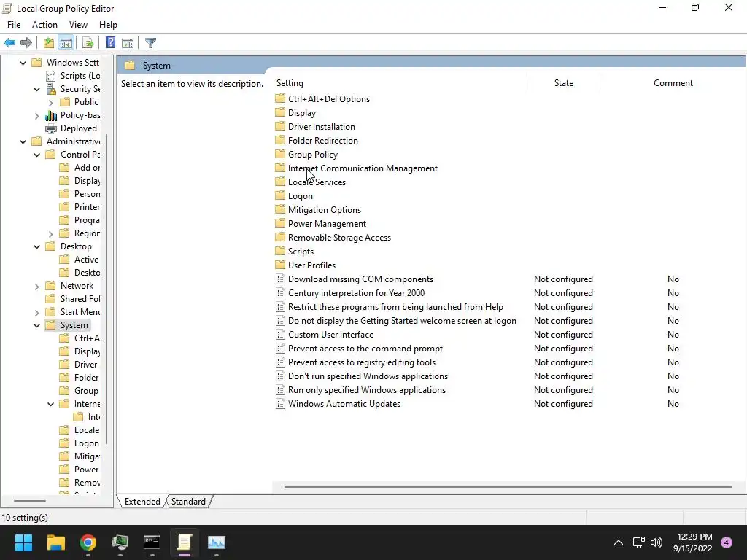Toggle the Show/Hide Console Tree icon
Viewport: 747px width, 560px height.
[66, 43]
